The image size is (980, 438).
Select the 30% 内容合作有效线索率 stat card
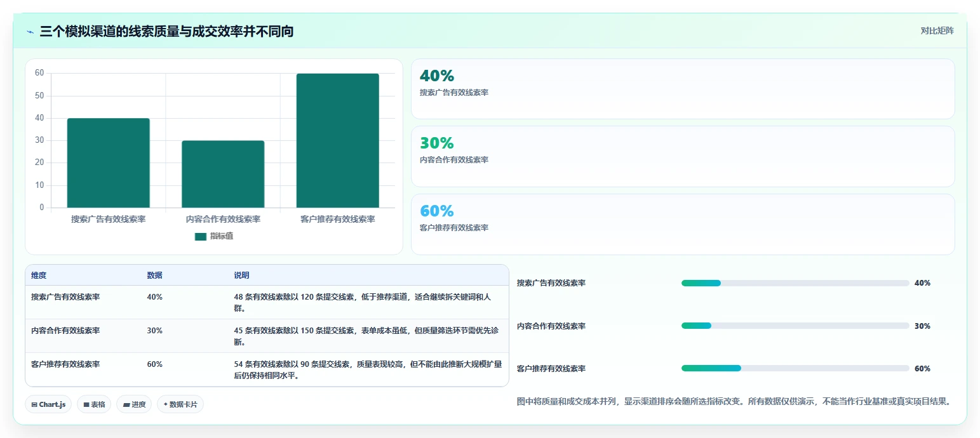pos(683,156)
